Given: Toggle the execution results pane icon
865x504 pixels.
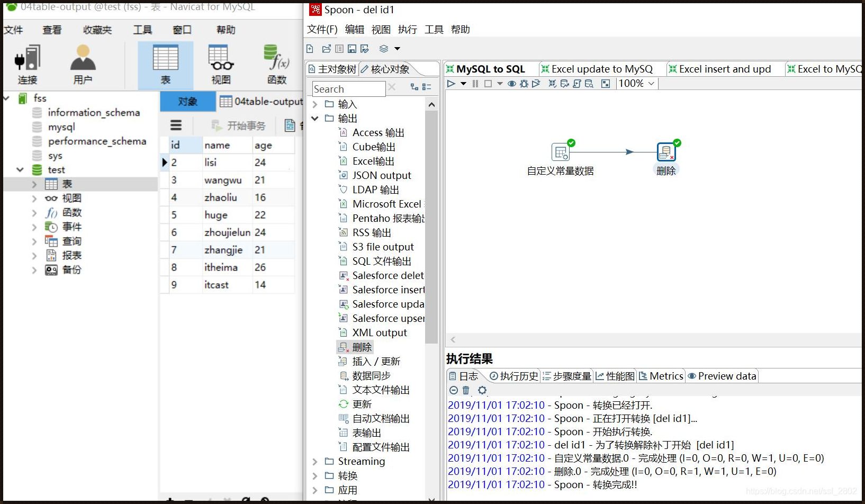Looking at the screenshot, I should [x=606, y=84].
